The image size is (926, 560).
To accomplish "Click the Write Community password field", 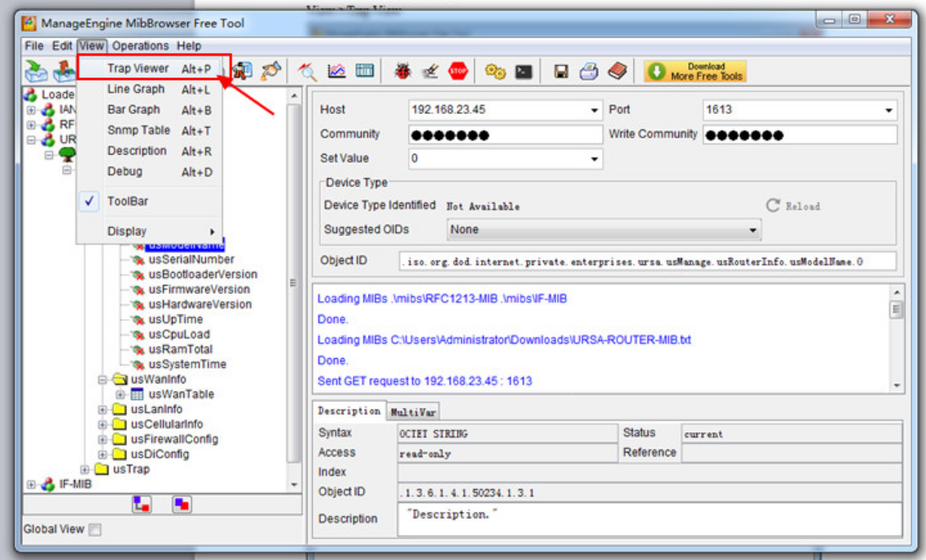I will [800, 135].
